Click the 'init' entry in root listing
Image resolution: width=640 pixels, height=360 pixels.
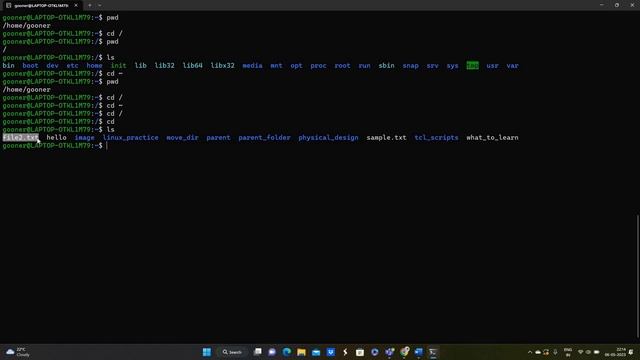click(118, 66)
